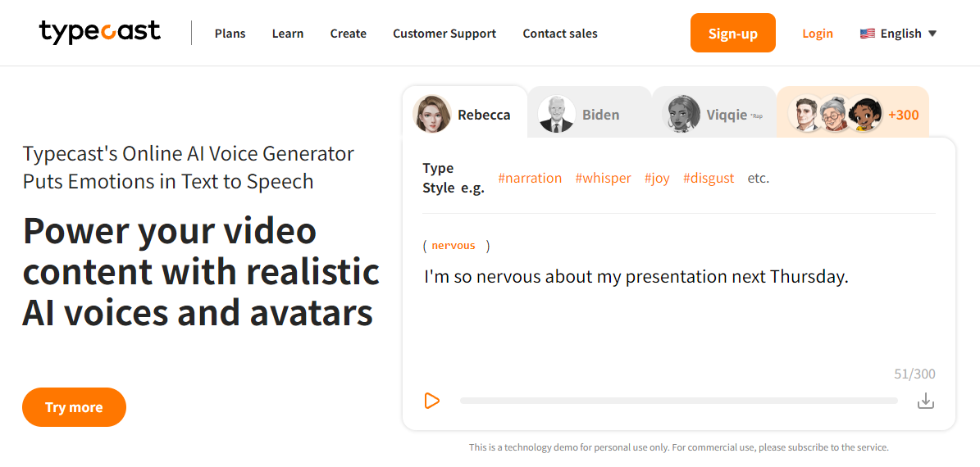Open the +300 more voices tab
Viewport: 980px width, 467px height.
click(853, 112)
